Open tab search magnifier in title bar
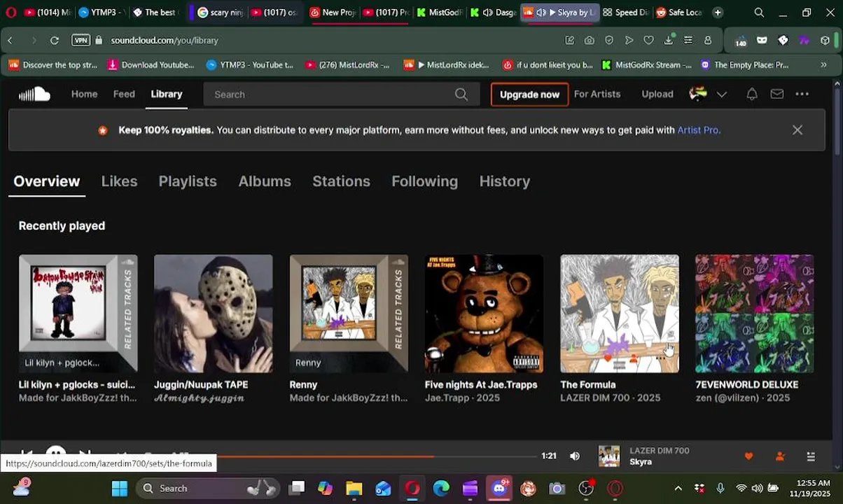 pyautogui.click(x=759, y=13)
